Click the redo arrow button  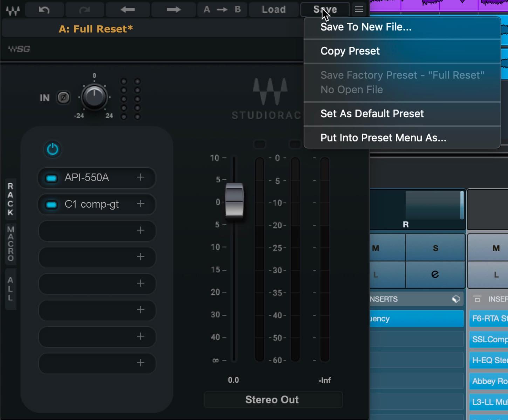(84, 10)
